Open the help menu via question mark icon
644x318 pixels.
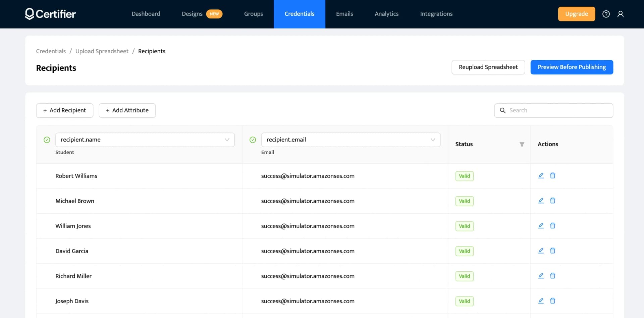[606, 14]
